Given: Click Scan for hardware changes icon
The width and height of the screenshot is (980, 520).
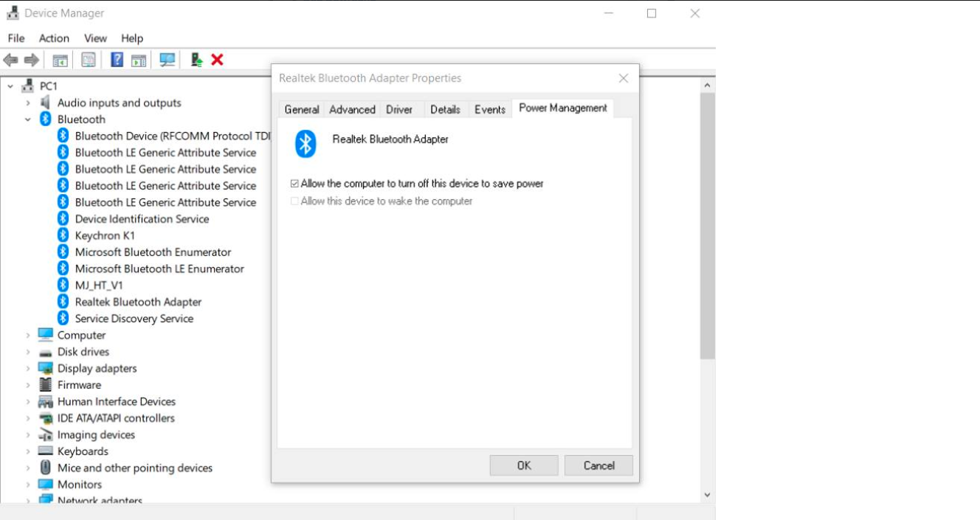Looking at the screenshot, I should [168, 60].
